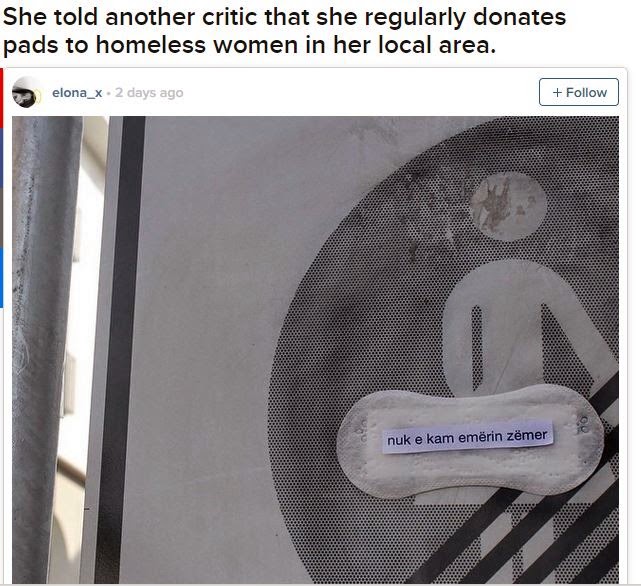Click the dark blue share strip
This screenshot has height=586, width=641.
(x=1, y=159)
